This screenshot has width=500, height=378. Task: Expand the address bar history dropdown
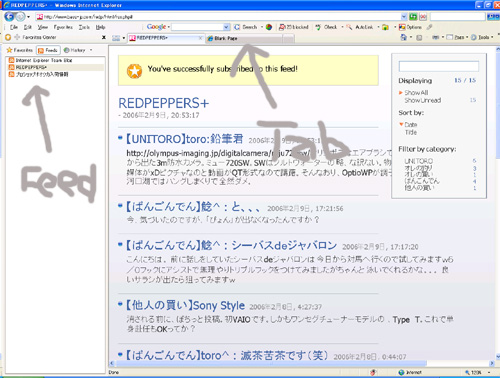404,17
